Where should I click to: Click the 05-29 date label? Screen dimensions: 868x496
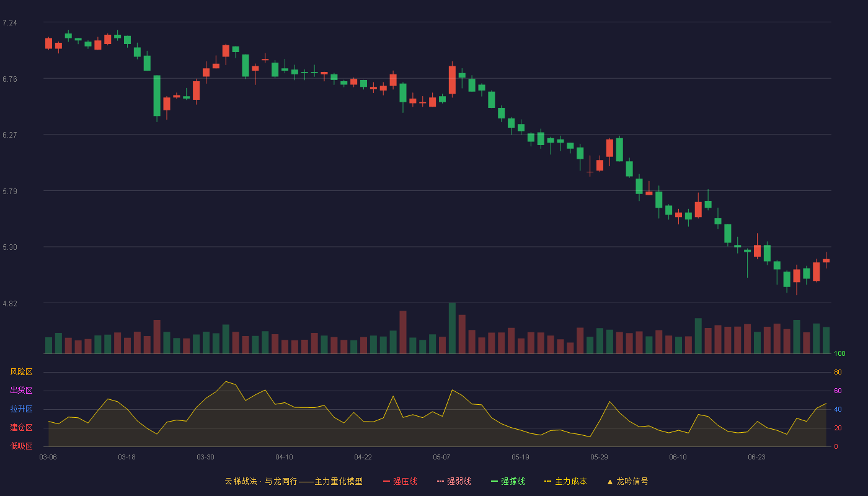point(599,457)
